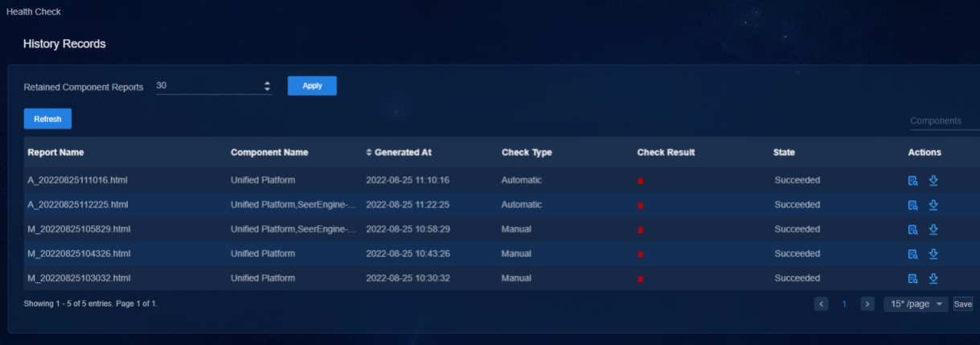Select report name A_20220825111016.html
Screen dimensions: 980x345
78,180
